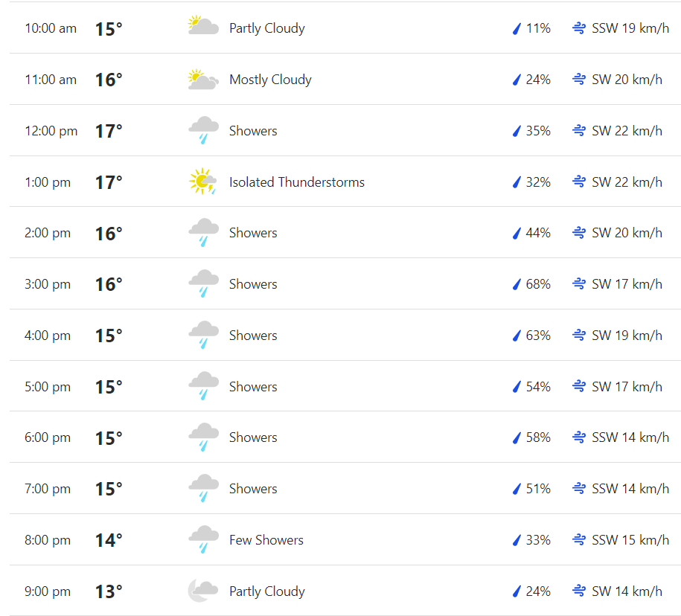
Task: Click the wind icon next to SSW 19 km/h
Action: tap(578, 28)
